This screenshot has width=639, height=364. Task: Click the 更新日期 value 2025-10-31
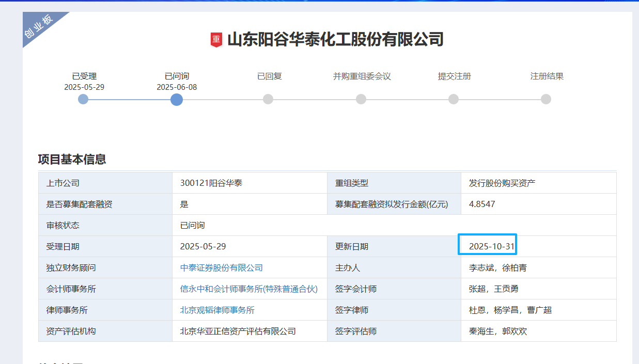[492, 246]
